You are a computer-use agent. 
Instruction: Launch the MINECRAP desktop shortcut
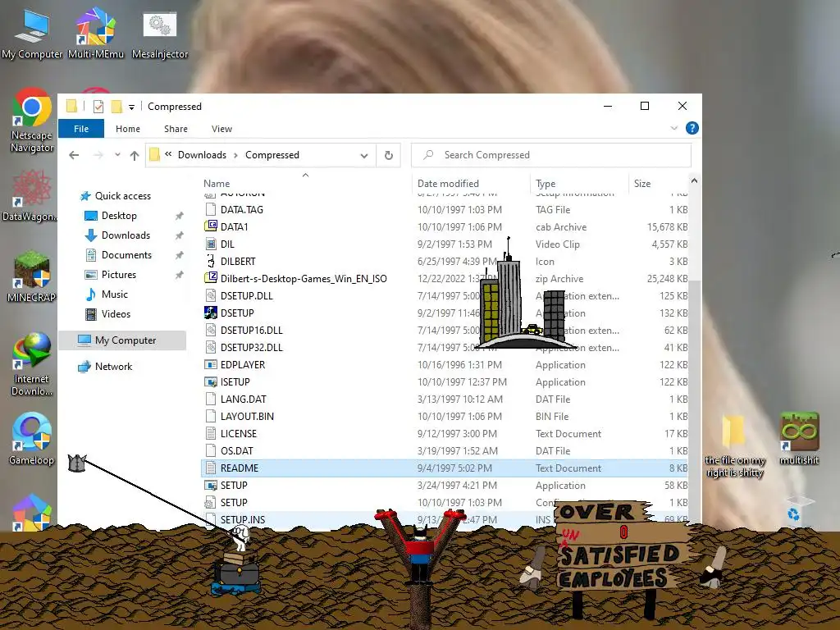pos(32,276)
